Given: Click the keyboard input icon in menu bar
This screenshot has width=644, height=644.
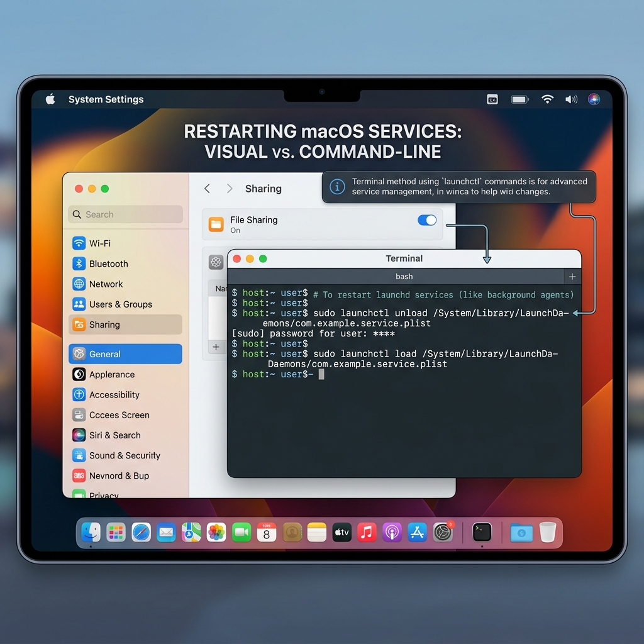Looking at the screenshot, I should click(492, 99).
